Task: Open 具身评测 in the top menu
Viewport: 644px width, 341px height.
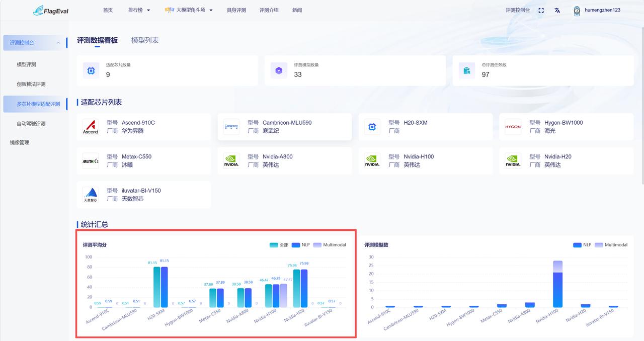Action: pyautogui.click(x=236, y=10)
